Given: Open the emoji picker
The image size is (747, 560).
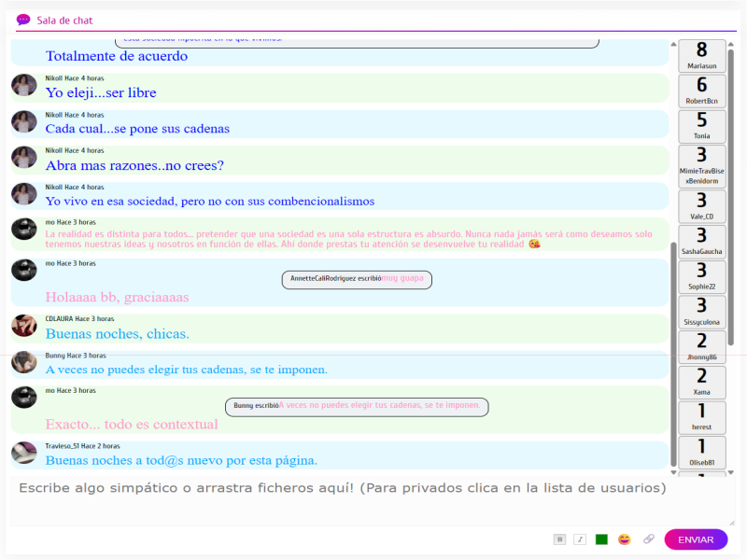Looking at the screenshot, I should 625,539.
